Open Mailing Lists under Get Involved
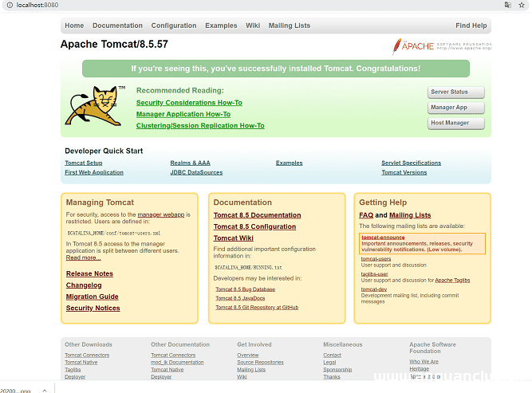This screenshot has height=393, width=532. (251, 370)
